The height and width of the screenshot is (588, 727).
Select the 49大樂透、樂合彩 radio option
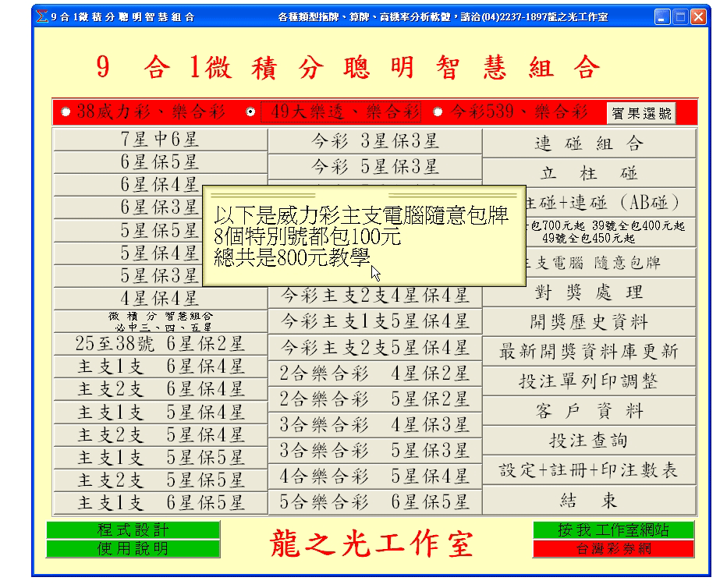(x=250, y=112)
